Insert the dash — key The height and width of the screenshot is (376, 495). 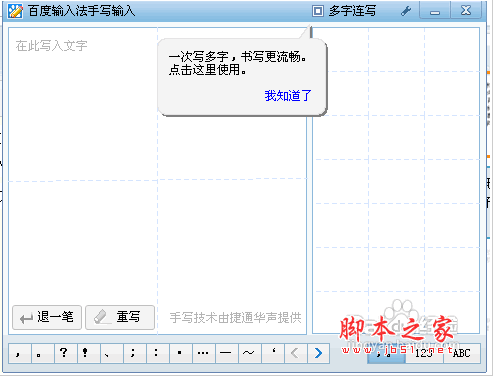[227, 353]
